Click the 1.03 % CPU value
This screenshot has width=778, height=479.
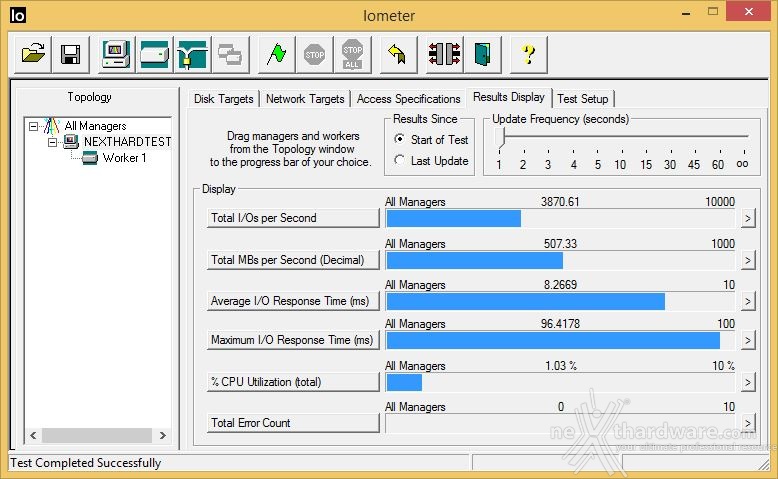tap(561, 366)
